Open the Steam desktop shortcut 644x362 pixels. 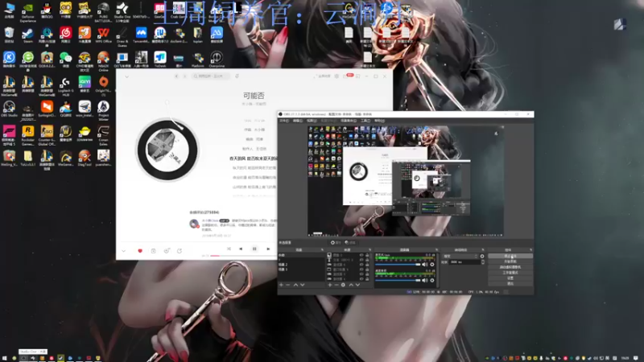[28, 35]
